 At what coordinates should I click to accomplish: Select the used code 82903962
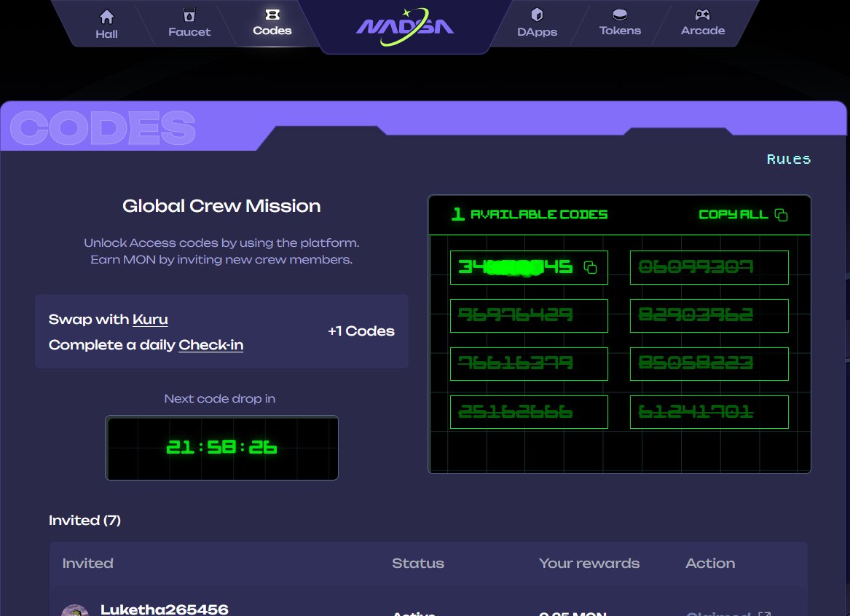tap(709, 316)
